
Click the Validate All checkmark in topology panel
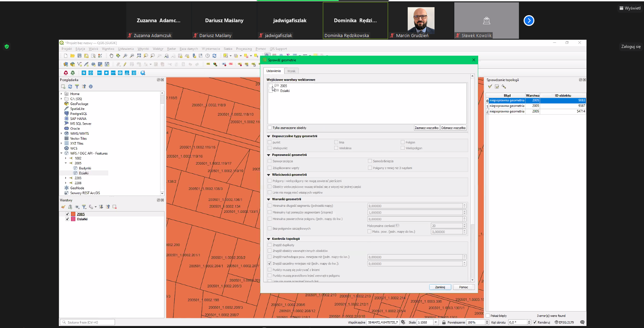click(x=490, y=87)
